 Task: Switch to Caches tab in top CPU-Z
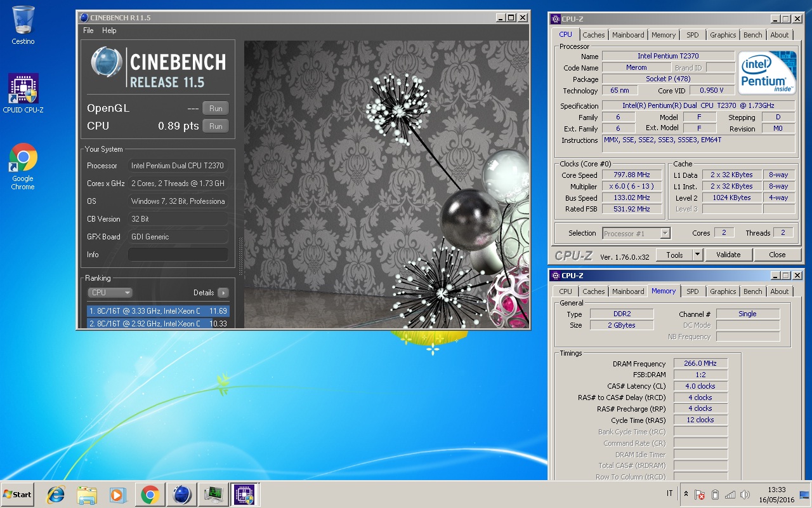coord(594,35)
